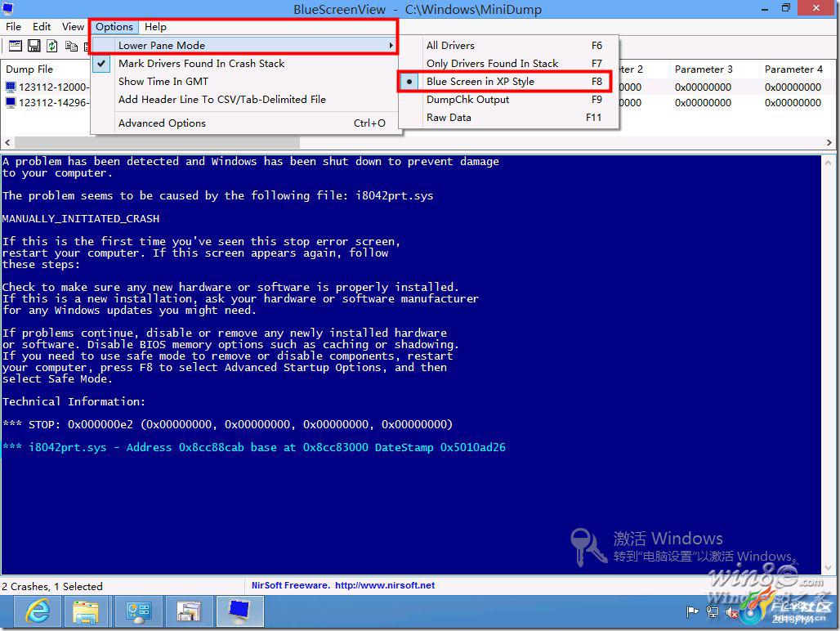Viewport: 840px width, 631px height.
Task: Click the Save floppy disk toolbar icon
Action: tap(34, 46)
